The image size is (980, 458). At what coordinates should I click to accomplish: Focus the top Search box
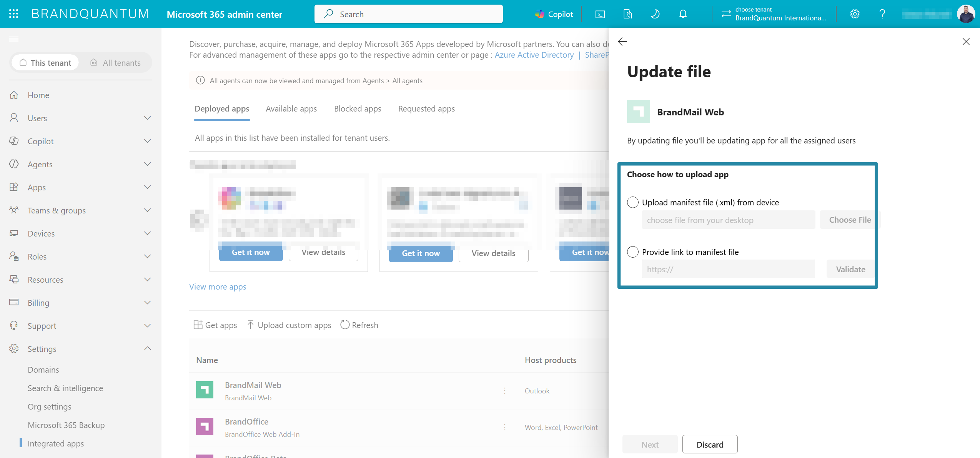(x=408, y=14)
